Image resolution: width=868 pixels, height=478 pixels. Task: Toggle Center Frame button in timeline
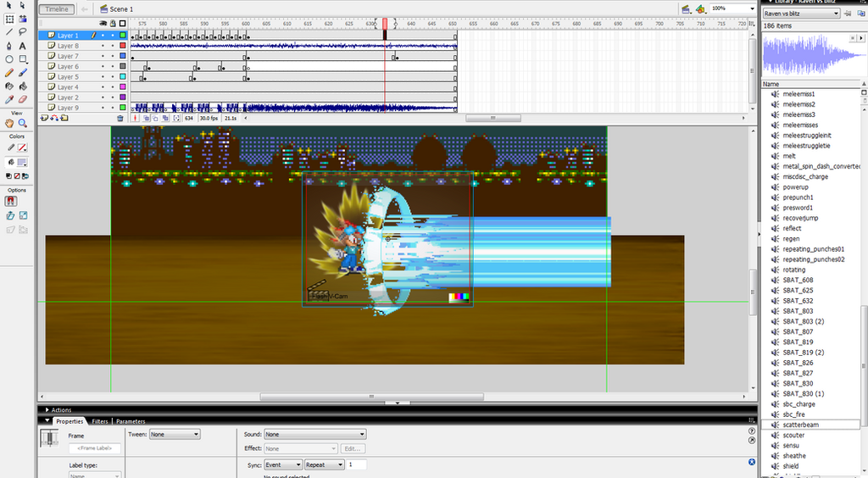tap(135, 118)
